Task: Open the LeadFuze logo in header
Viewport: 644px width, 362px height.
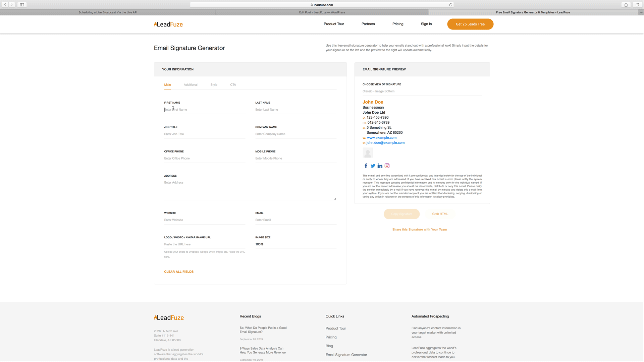Action: [168, 24]
